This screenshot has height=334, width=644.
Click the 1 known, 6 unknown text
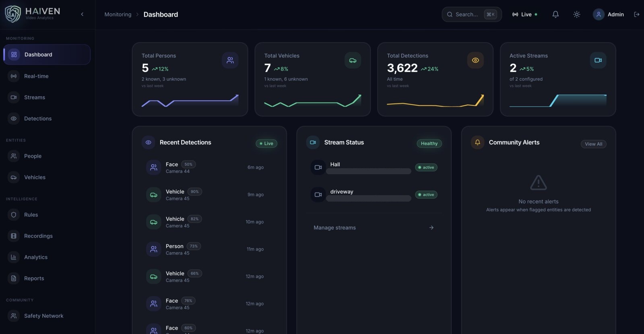pos(286,79)
